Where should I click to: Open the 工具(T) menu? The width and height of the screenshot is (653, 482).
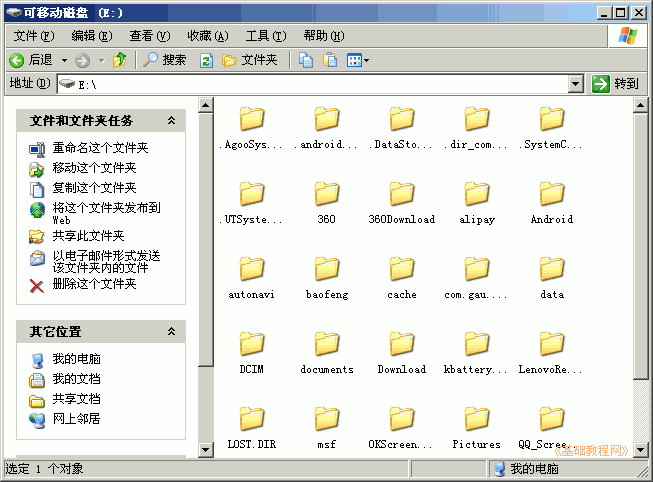(x=266, y=36)
